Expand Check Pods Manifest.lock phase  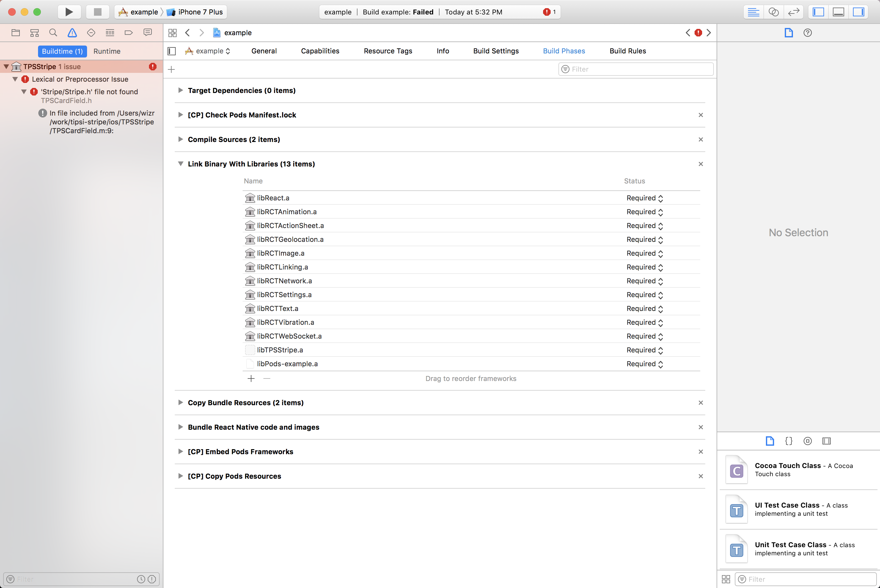coord(180,115)
